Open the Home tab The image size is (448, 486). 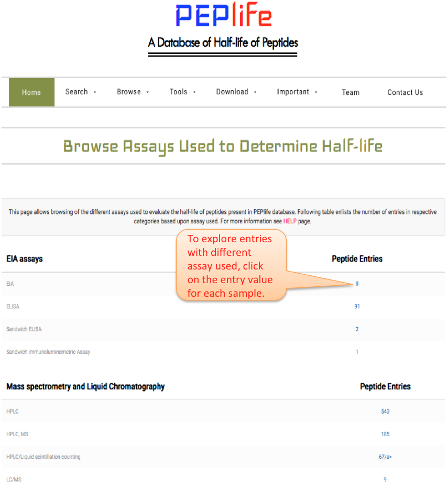click(x=31, y=92)
